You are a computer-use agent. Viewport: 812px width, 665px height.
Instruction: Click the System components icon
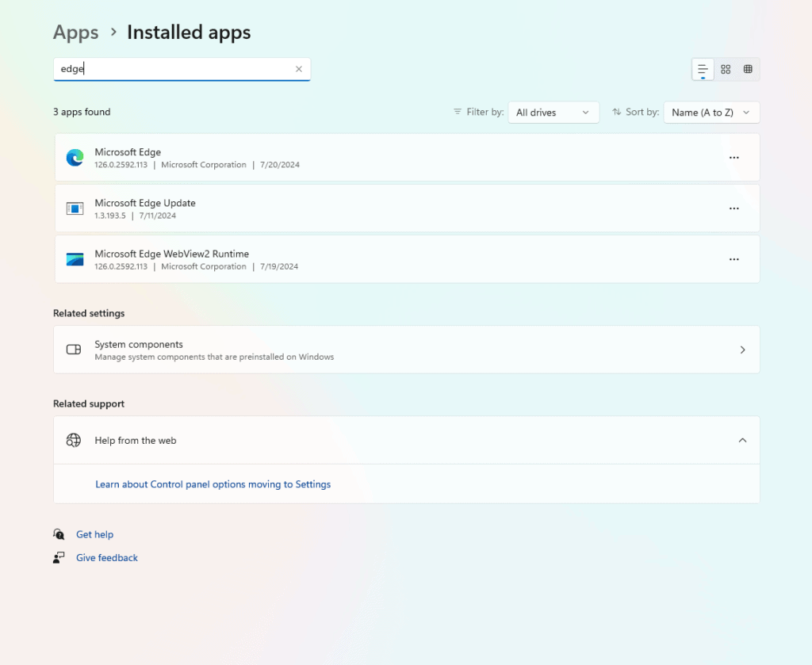click(74, 350)
